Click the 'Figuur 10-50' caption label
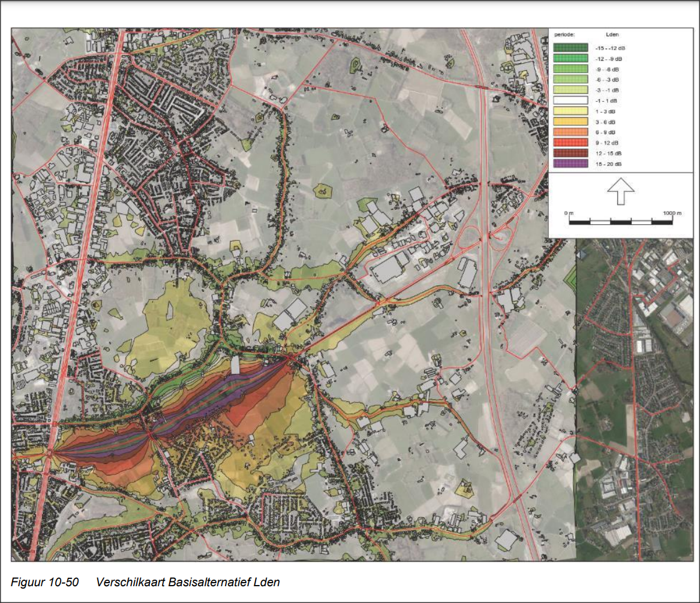Viewport: 700px width, 603px height. (47, 582)
